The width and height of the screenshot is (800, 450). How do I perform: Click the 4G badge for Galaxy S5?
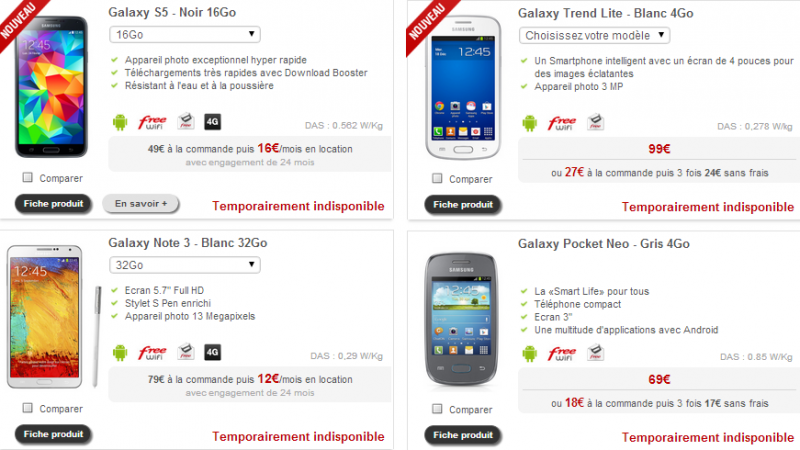pos(212,121)
